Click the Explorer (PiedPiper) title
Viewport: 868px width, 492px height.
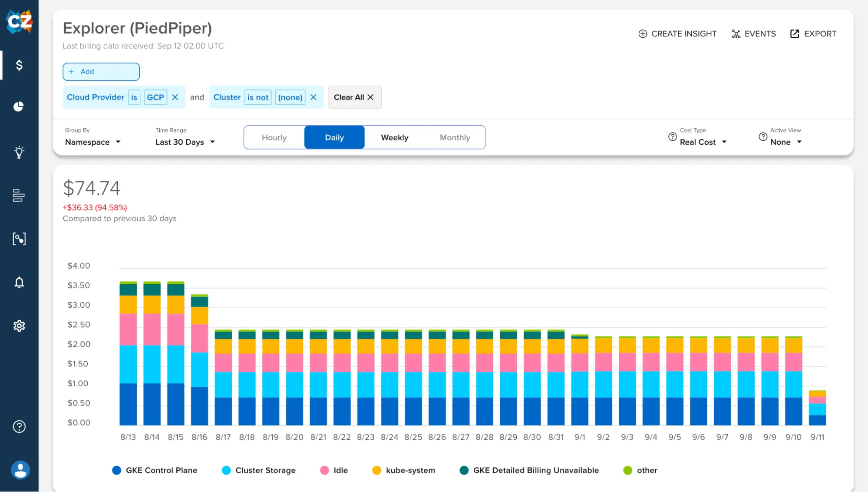[x=137, y=28]
